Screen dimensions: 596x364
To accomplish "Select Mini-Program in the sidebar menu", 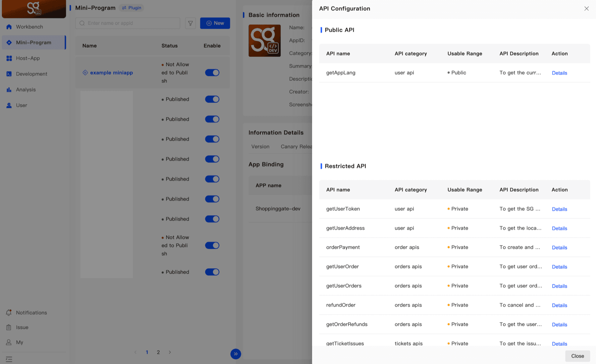I will point(34,42).
